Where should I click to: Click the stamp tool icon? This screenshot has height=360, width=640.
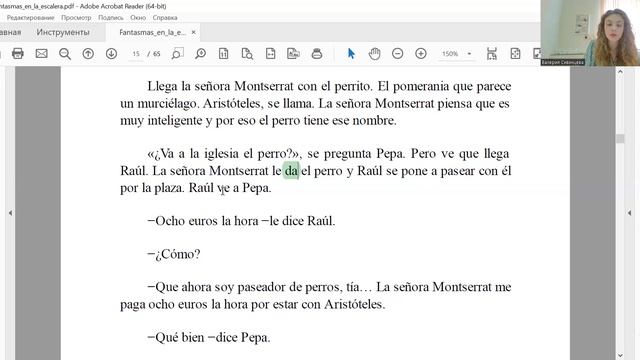click(x=317, y=53)
